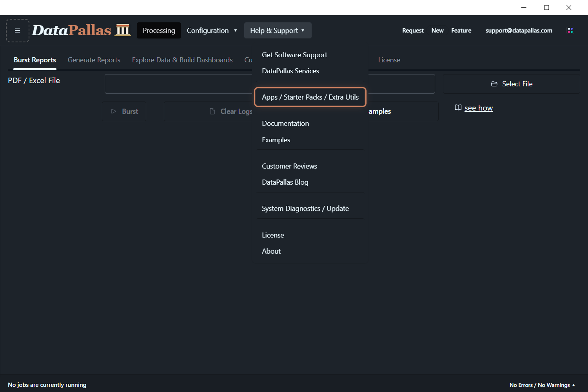Screen dimensions: 588x392
Task: Open Documentation from the menu
Action: click(x=285, y=123)
